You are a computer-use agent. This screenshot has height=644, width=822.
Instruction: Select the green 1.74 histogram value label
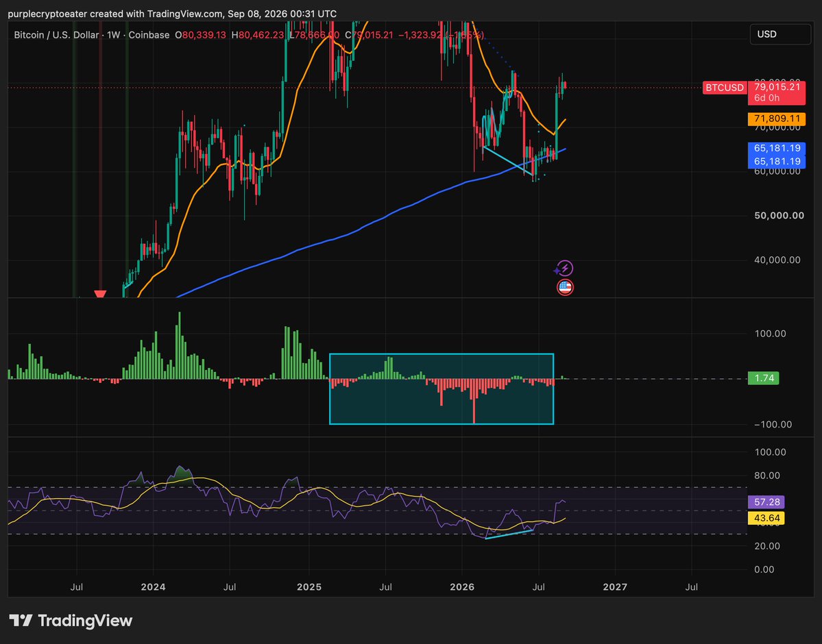pyautogui.click(x=763, y=378)
